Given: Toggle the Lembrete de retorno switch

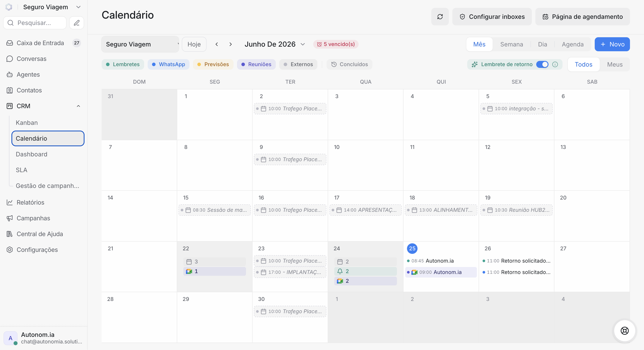Looking at the screenshot, I should click(542, 64).
